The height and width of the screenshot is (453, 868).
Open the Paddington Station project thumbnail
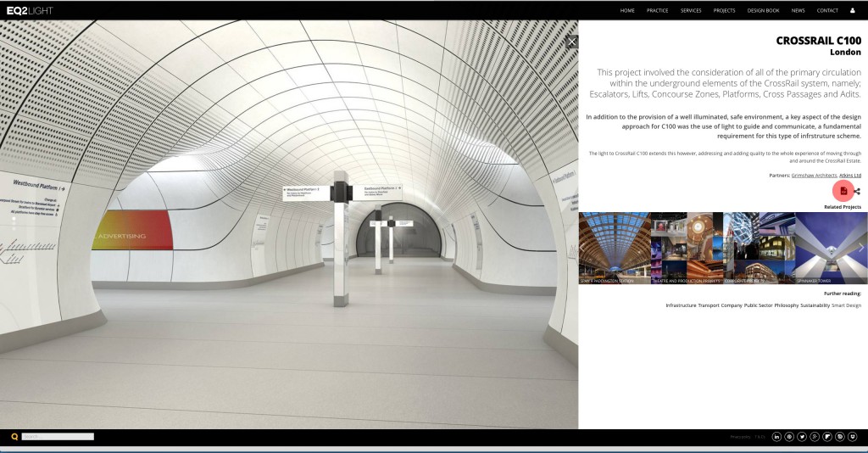pos(615,248)
